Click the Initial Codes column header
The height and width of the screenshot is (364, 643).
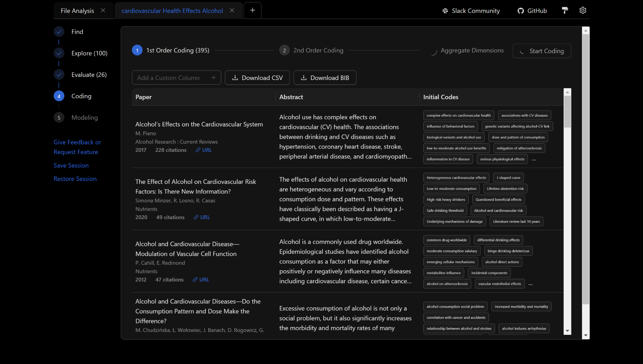440,97
